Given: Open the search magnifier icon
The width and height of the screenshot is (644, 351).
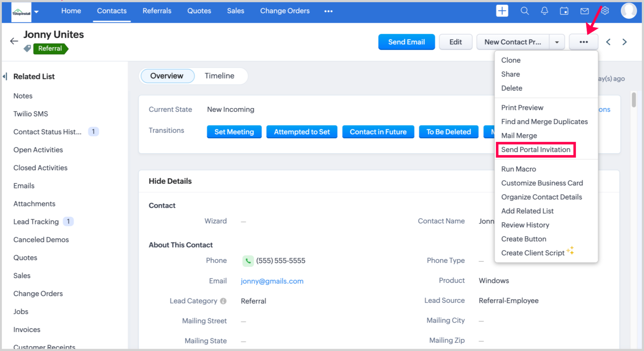Looking at the screenshot, I should [525, 11].
